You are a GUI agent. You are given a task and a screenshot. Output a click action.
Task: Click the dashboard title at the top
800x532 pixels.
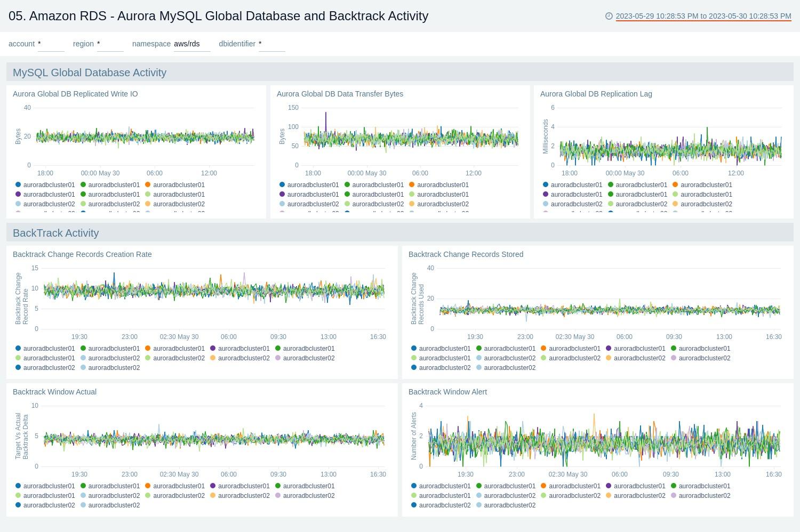pos(219,16)
